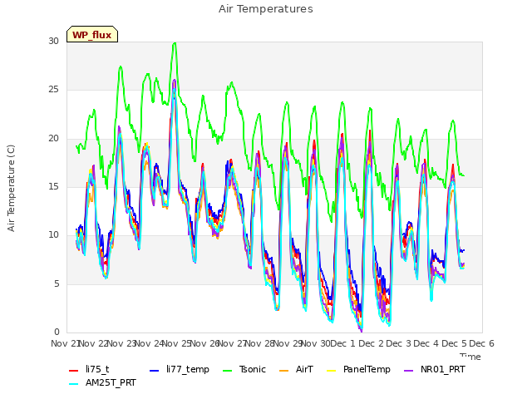Toggle the NR01_PRT legend entry
The height and width of the screenshot is (399, 532).
[x=434, y=369]
